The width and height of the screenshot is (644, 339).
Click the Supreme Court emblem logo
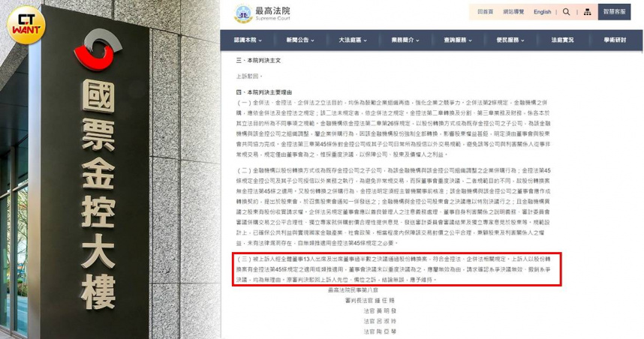[x=243, y=13]
